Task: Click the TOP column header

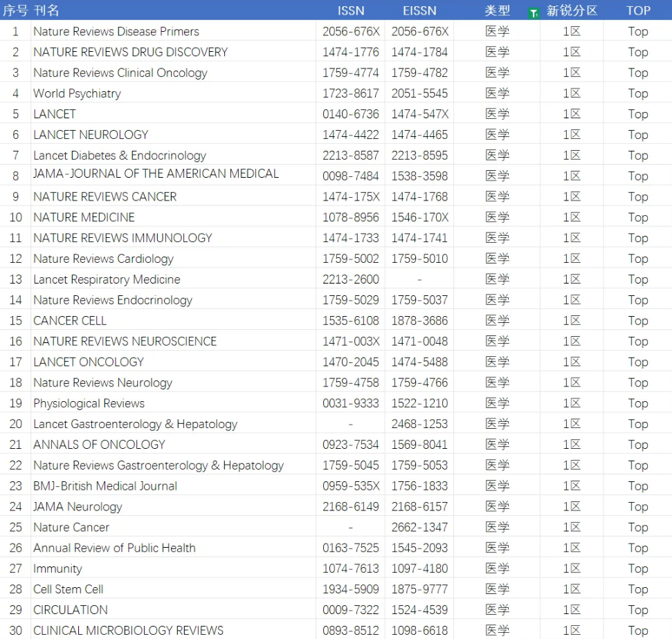Action: click(x=638, y=10)
